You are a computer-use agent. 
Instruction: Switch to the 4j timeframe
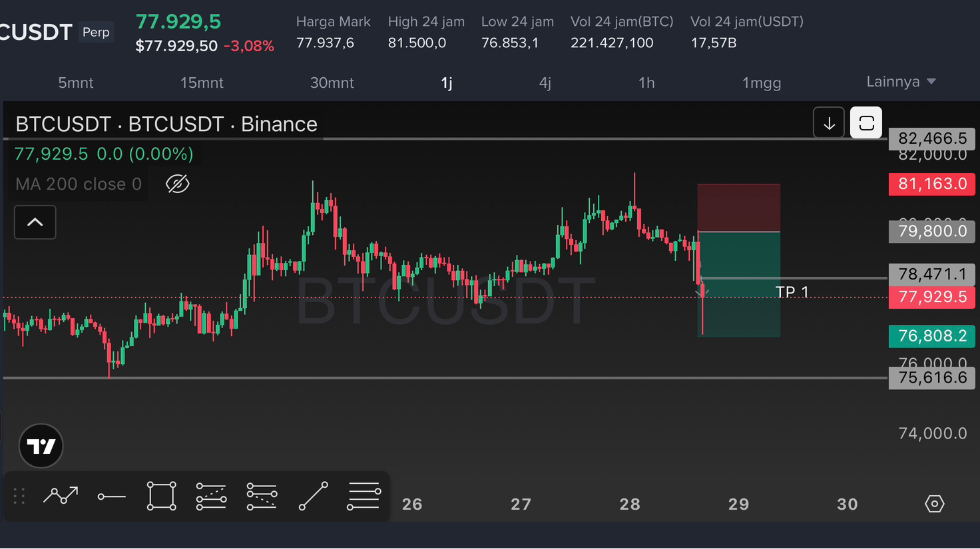tap(545, 83)
